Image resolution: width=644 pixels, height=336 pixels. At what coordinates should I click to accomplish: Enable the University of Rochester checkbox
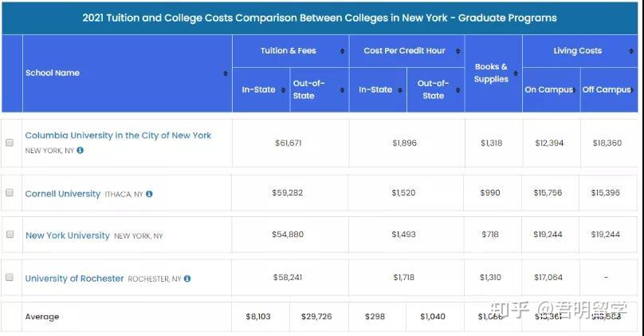(10, 278)
